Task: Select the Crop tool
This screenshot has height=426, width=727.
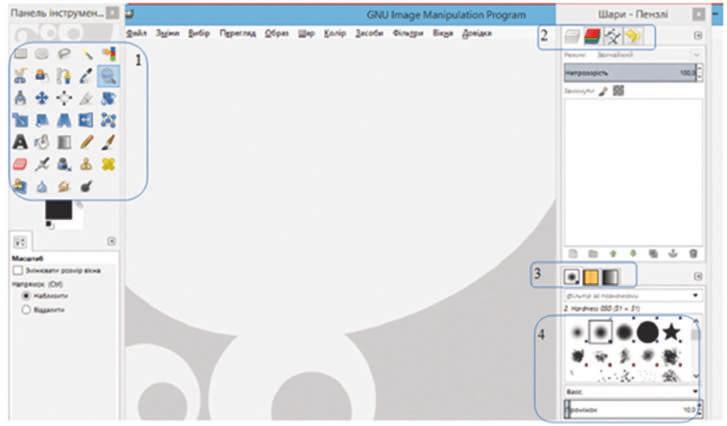Action: pos(86,98)
